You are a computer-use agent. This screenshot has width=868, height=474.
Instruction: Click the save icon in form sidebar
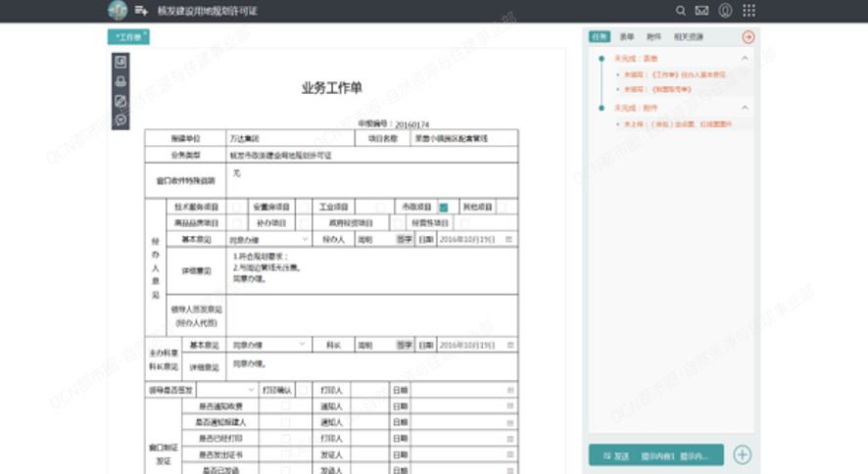click(x=121, y=62)
